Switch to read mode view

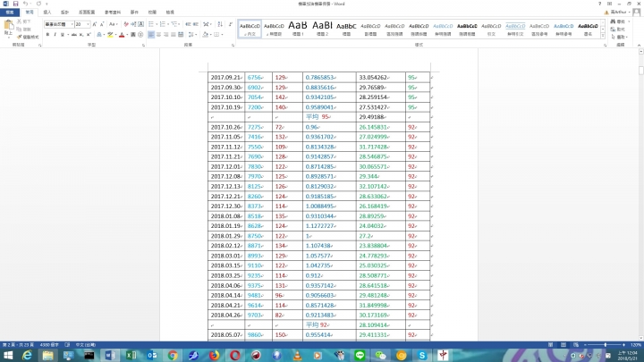[550, 345]
